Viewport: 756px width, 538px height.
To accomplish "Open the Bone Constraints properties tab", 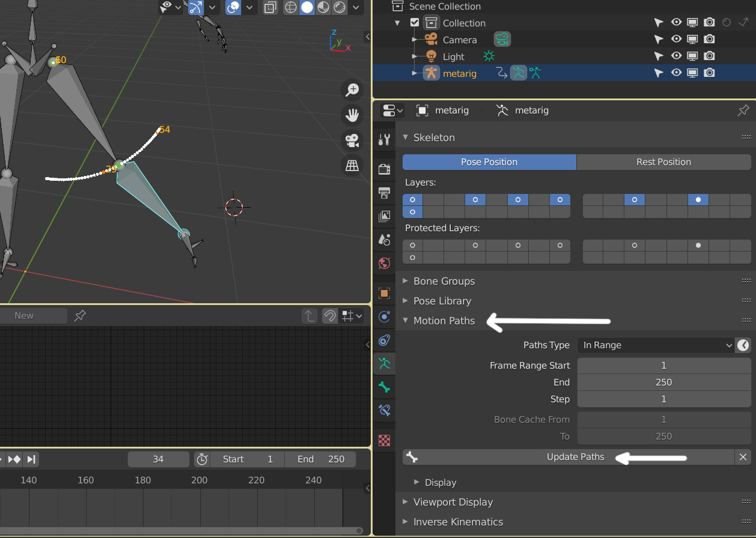I will (385, 411).
